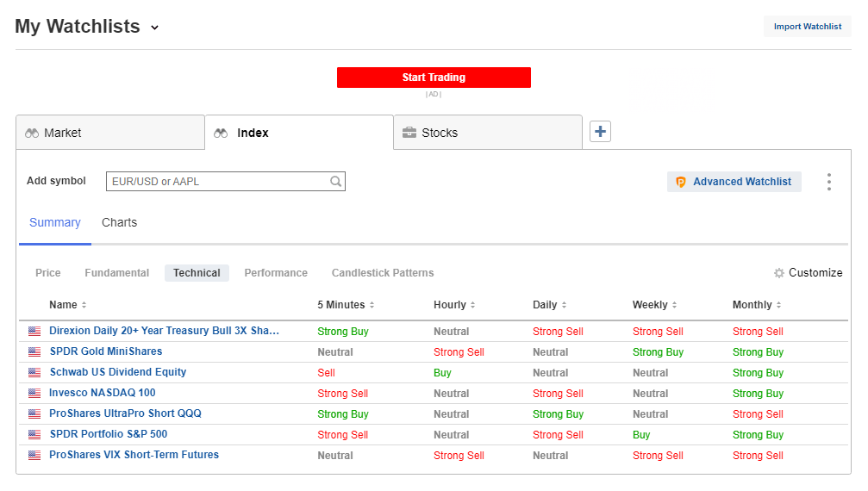Click Strong Sell in Invesco 5 Minutes cell
Viewport: 868px width, 491px height.
point(343,393)
